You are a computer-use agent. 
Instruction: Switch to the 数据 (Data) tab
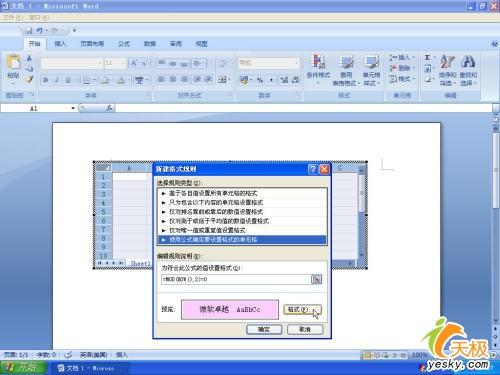(150, 44)
